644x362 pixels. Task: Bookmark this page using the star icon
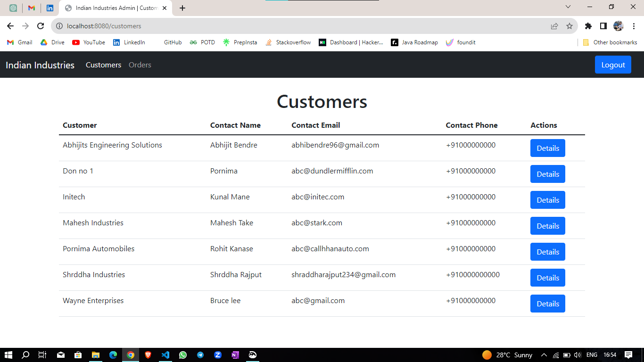point(570,27)
